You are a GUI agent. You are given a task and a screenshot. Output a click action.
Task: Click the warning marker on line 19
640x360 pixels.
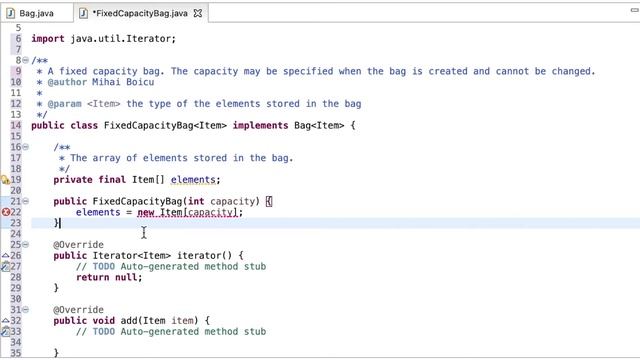tap(5, 180)
